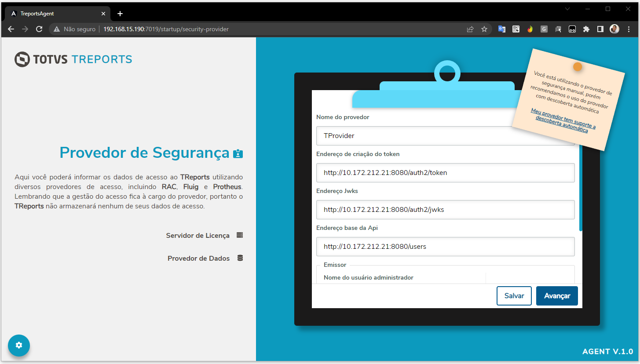Viewport: 640px width, 364px height.
Task: Close the TreportsAgent tab
Action: (103, 14)
